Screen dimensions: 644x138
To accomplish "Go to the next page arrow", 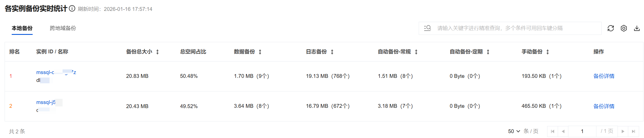I will (623, 131).
